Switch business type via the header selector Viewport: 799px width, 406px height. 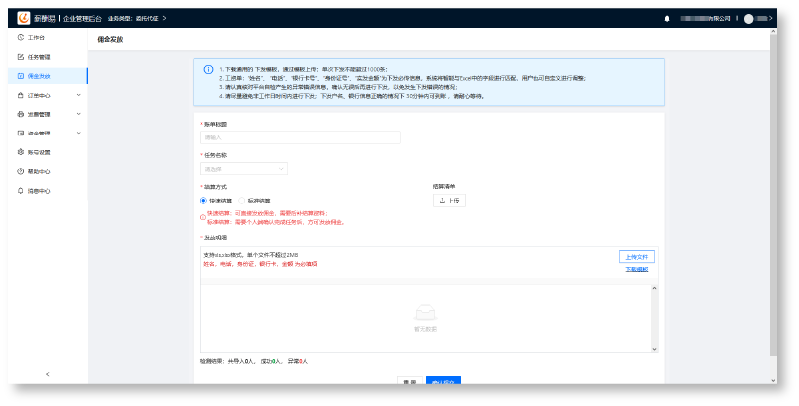pos(137,18)
